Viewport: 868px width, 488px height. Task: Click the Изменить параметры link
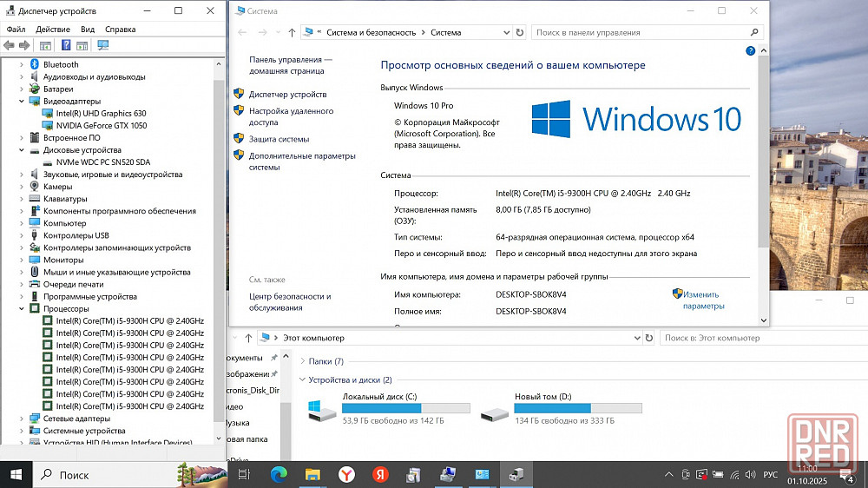click(702, 300)
